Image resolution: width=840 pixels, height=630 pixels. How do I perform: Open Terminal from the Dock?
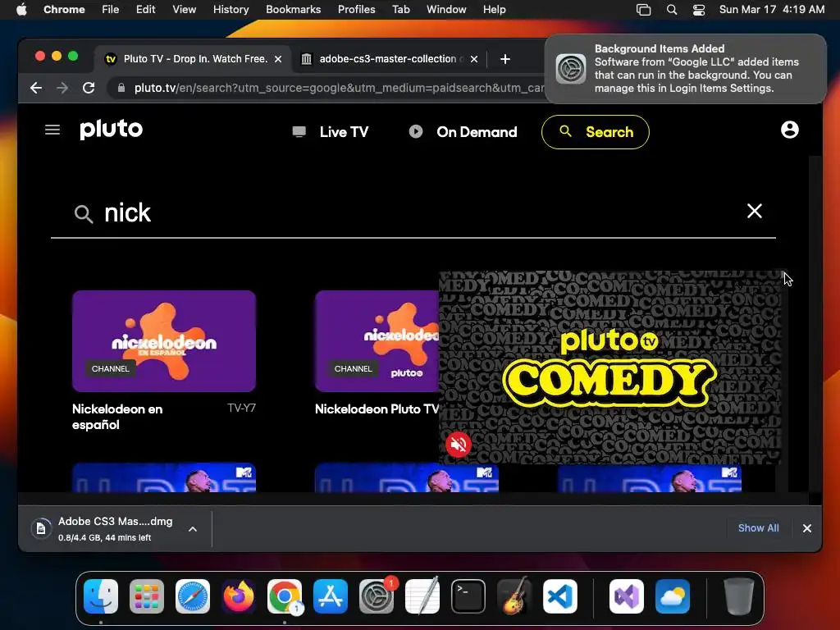(x=468, y=596)
